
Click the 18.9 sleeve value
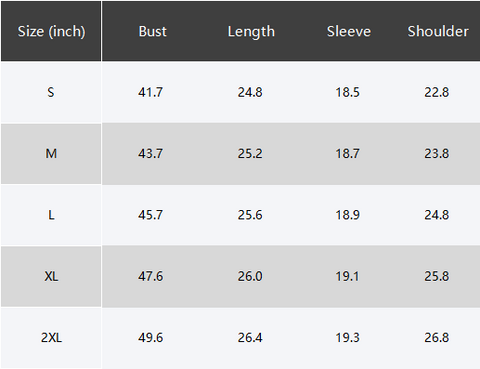click(x=347, y=215)
